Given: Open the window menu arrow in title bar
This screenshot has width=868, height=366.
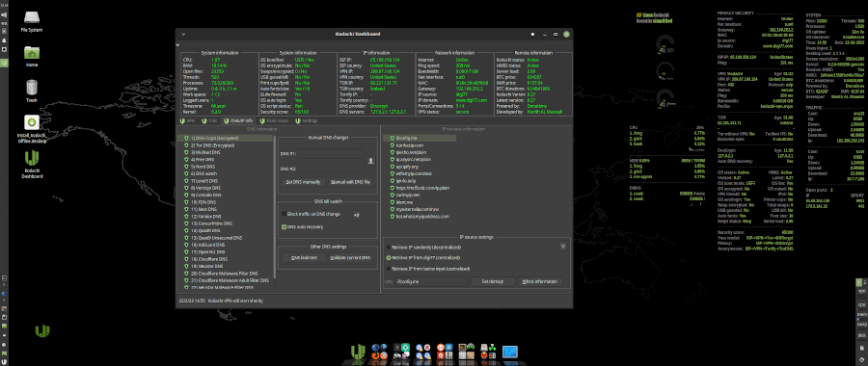Looking at the screenshot, I should [x=182, y=34].
